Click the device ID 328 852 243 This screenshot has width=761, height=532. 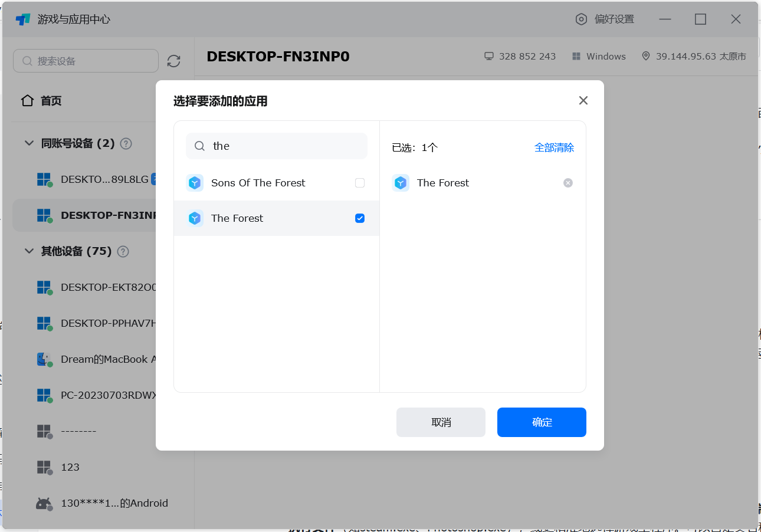click(x=527, y=57)
